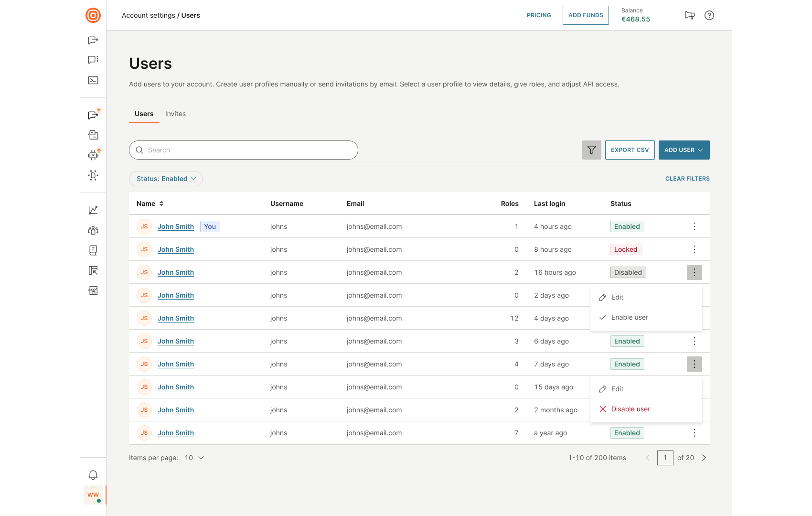This screenshot has height=516, width=812.
Task: Click the '1-10 of 200 items' text
Action: (597, 458)
